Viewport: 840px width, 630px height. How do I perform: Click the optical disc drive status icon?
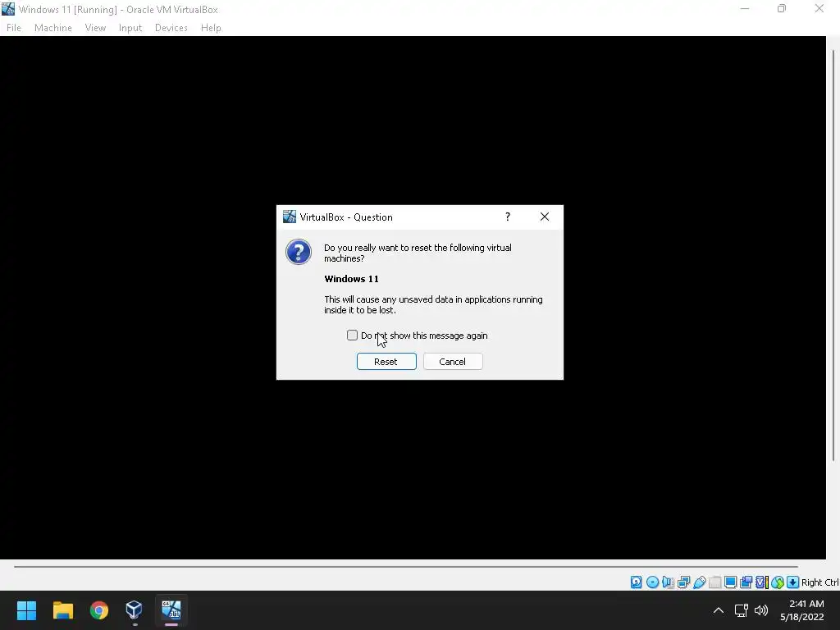(652, 582)
